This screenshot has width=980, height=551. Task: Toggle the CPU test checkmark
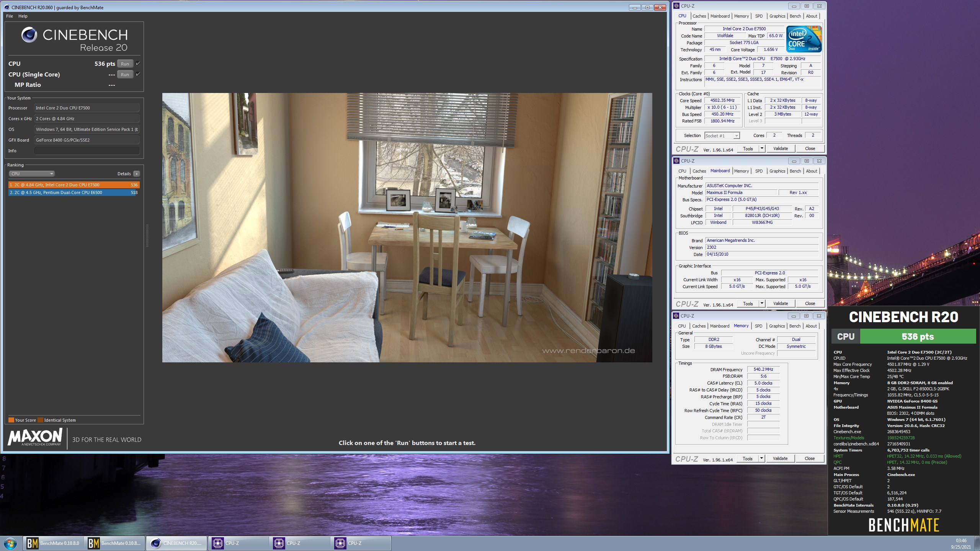point(138,64)
